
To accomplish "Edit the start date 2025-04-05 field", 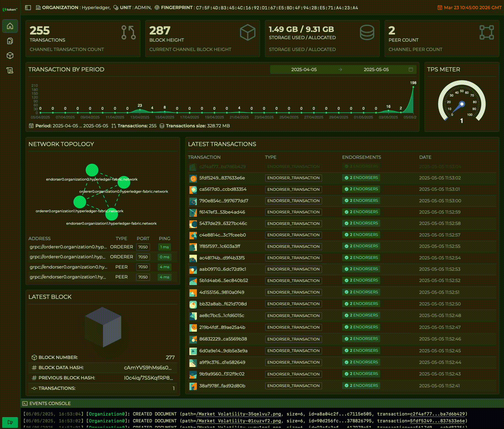I will (x=304, y=69).
